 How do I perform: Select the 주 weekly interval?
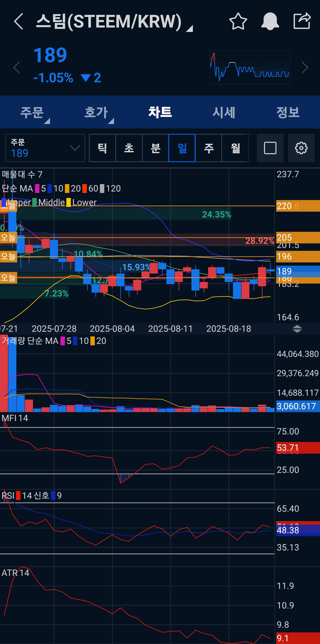[209, 148]
